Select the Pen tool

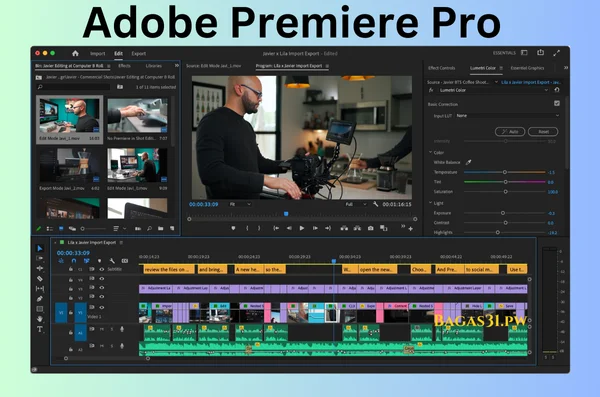pos(40,299)
